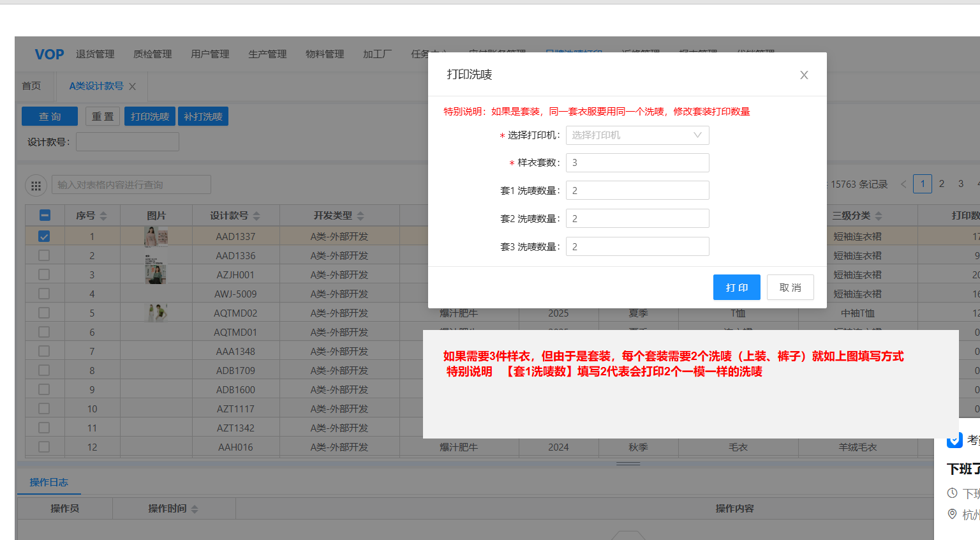Open the 选择打印机 dropdown
The height and width of the screenshot is (540, 980).
coord(637,135)
